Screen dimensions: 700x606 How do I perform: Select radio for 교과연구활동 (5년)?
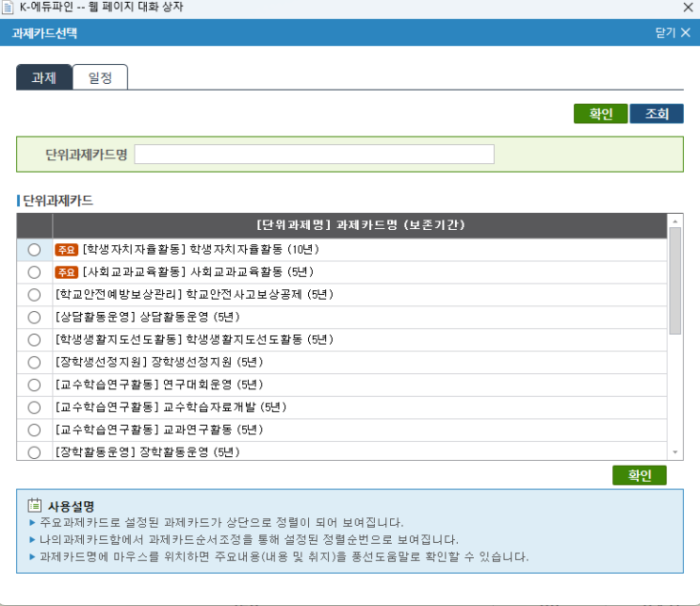pyautogui.click(x=34, y=430)
